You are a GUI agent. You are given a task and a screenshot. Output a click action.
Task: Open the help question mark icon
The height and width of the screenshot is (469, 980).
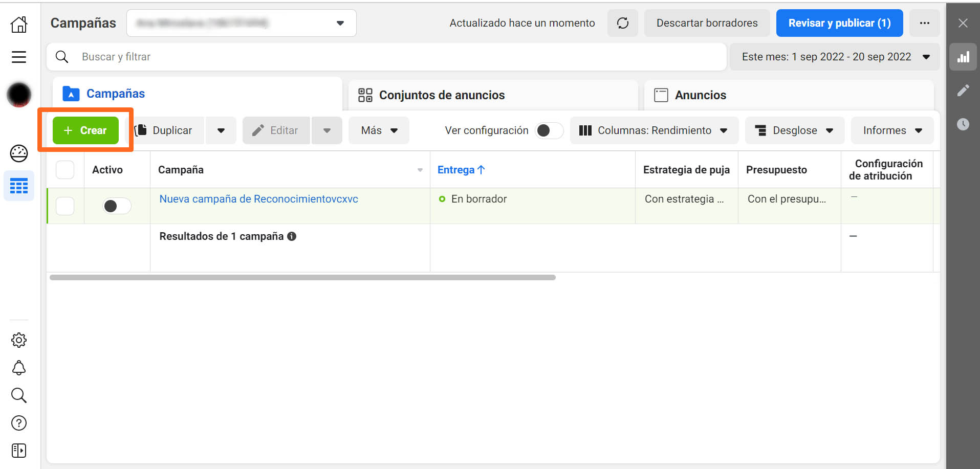pyautogui.click(x=19, y=423)
